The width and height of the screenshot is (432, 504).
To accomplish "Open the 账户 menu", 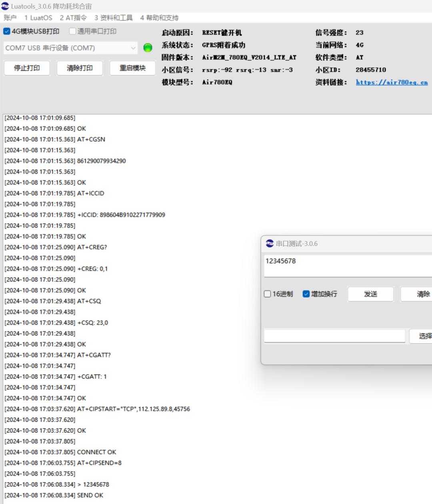I will (10, 18).
